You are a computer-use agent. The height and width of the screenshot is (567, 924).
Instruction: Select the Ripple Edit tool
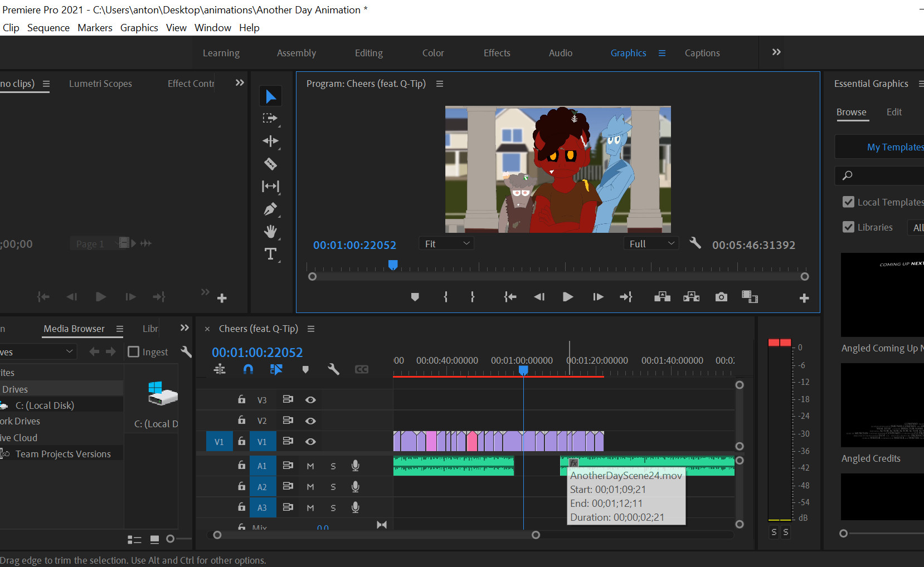click(270, 141)
